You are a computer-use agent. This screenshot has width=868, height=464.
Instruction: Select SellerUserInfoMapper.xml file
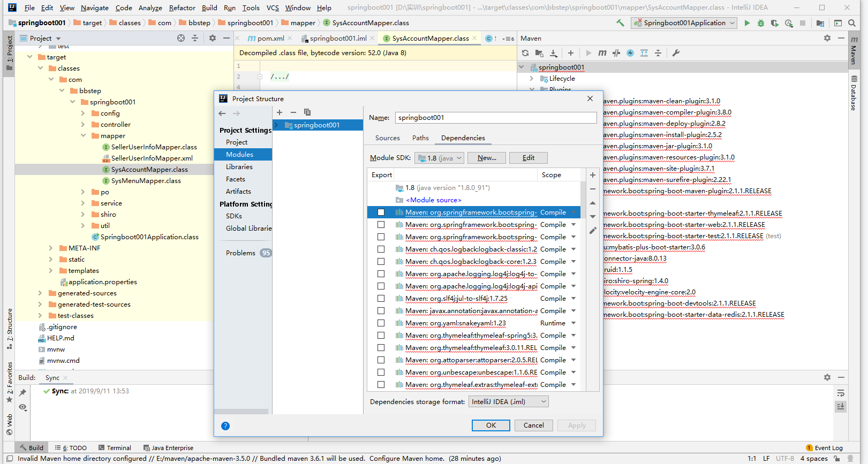point(152,158)
